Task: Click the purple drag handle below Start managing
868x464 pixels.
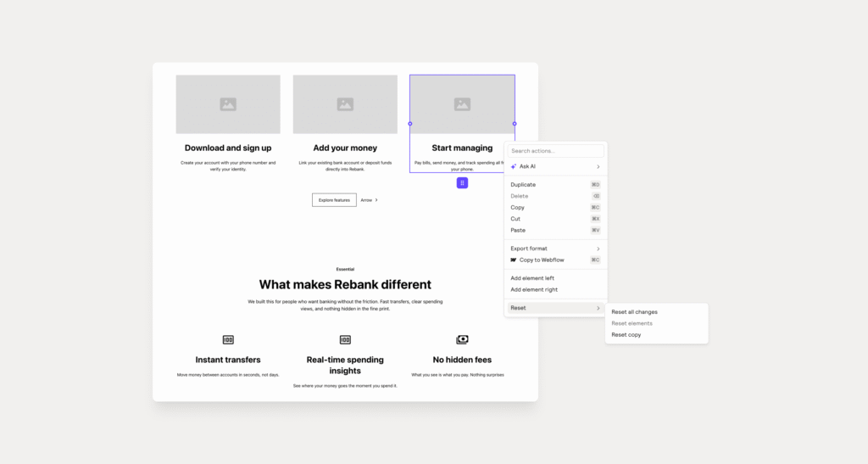Action: (x=462, y=182)
